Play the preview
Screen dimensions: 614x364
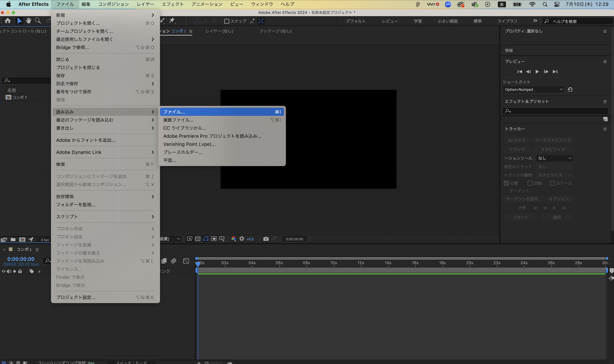coord(537,72)
